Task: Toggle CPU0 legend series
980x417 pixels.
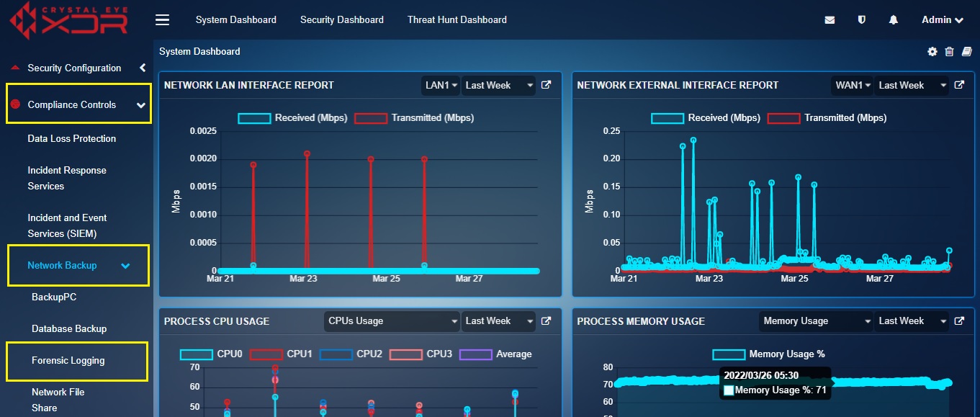Action: coord(211,354)
